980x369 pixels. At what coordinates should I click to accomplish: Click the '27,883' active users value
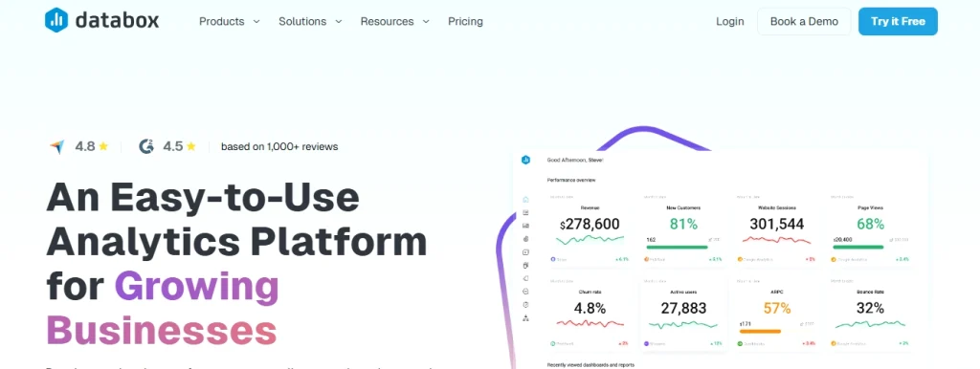click(683, 308)
